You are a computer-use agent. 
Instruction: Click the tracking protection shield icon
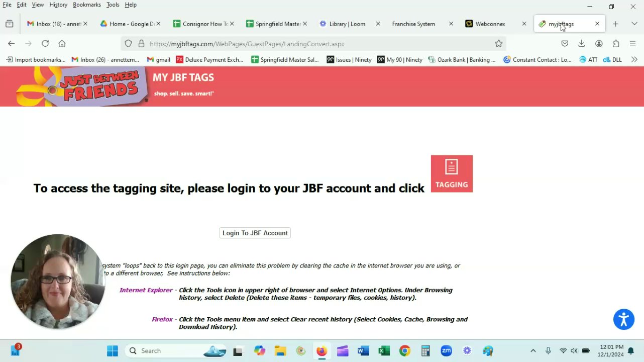(x=128, y=44)
